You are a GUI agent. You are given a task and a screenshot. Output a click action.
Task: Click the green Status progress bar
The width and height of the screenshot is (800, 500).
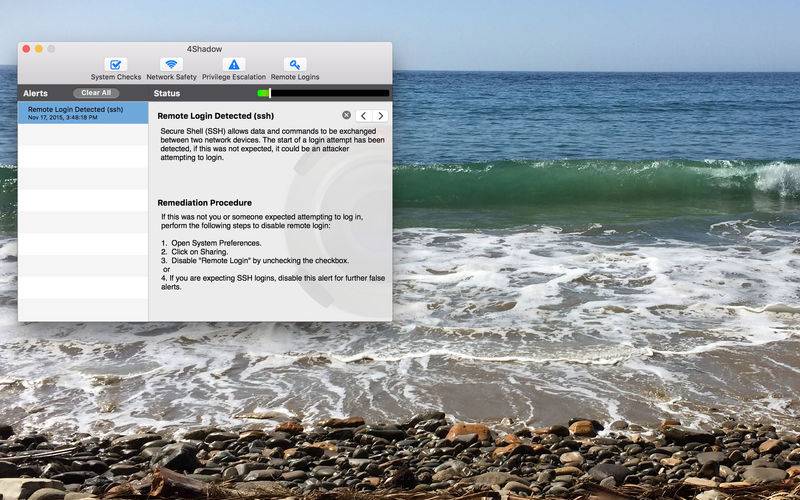tap(323, 93)
